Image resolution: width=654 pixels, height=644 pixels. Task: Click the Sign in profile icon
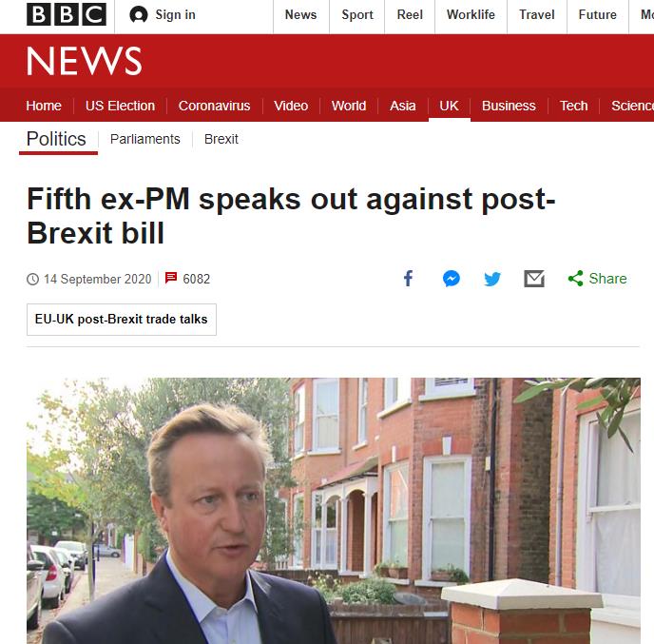click(139, 15)
